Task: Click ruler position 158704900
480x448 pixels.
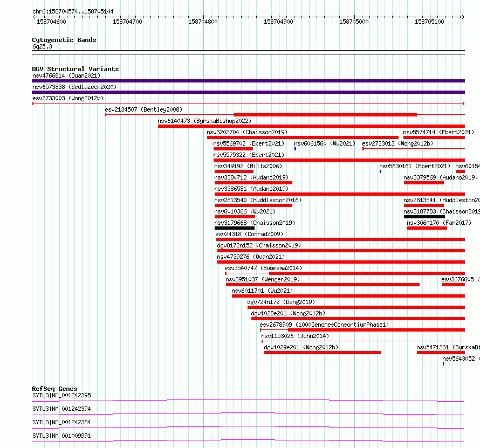Action: 279,22
